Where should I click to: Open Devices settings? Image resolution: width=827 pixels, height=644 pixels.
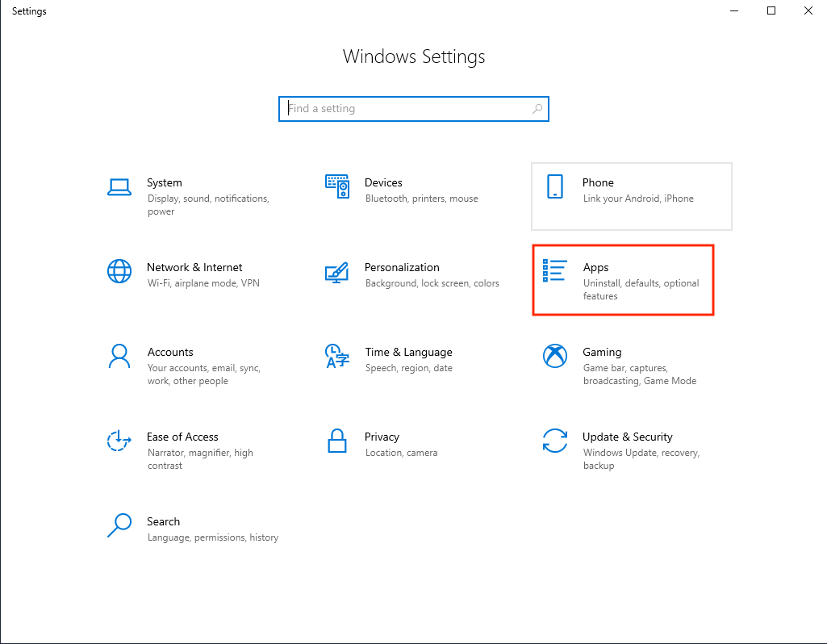tap(383, 182)
